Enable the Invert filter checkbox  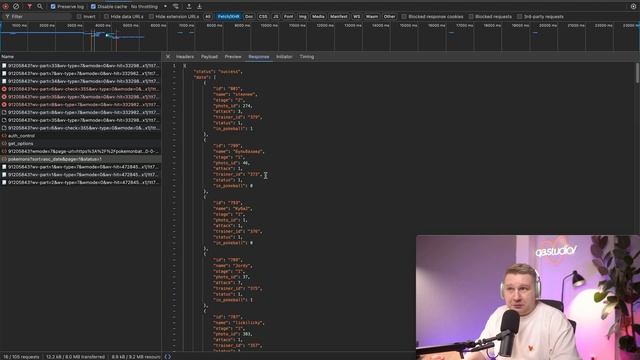click(79, 17)
